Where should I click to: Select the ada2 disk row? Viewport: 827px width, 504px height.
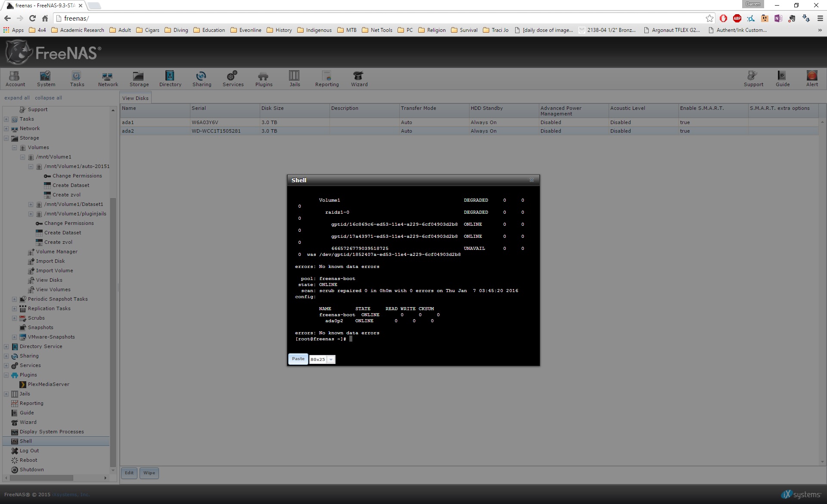(469, 131)
